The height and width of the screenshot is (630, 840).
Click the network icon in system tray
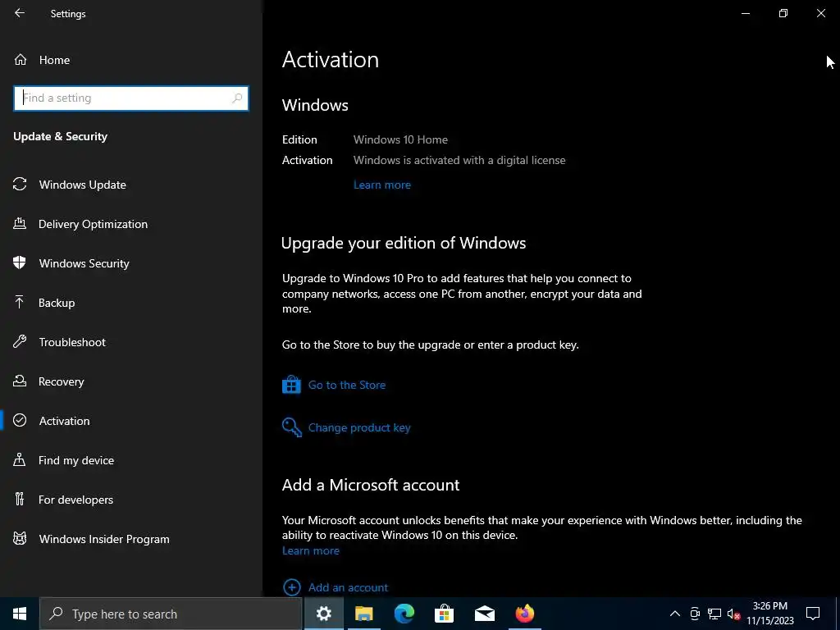(714, 614)
